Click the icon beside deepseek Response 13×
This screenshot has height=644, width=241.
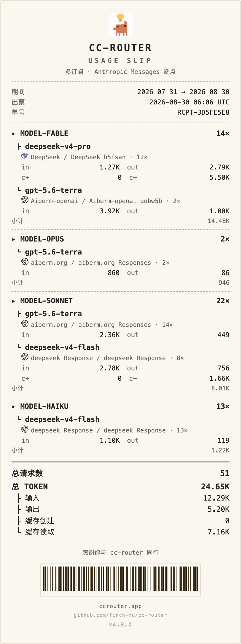[25, 429]
